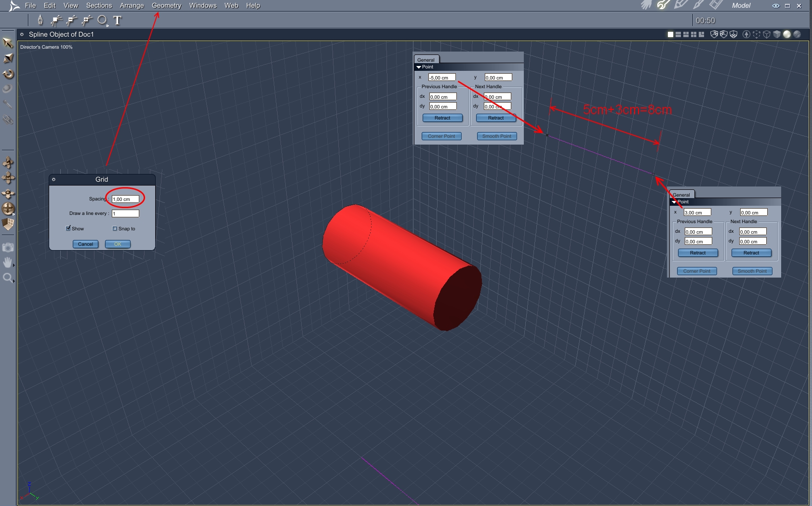Viewport: 812px width, 506px height.
Task: Collapse the Point section with x 3,00 cm
Action: 674,202
